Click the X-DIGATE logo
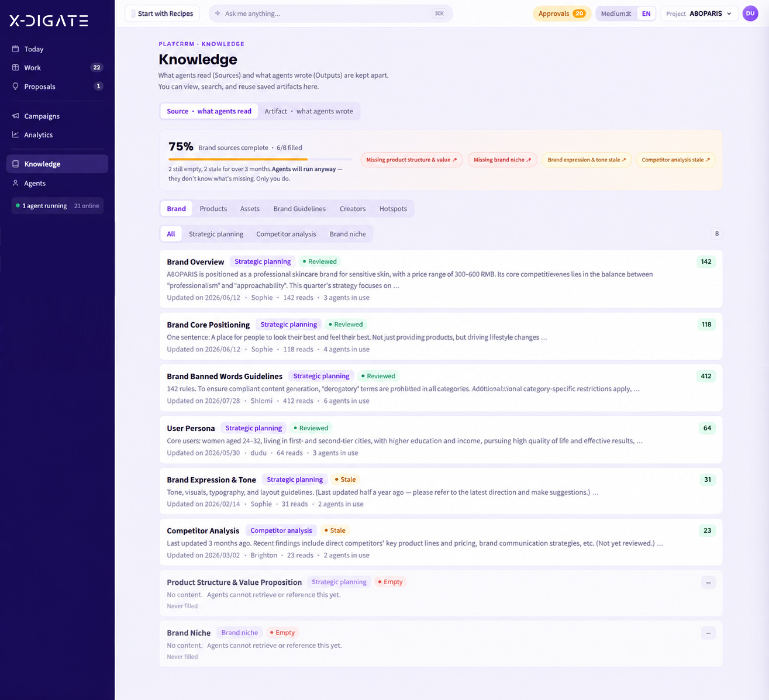Viewport: 769px width, 700px height. 49,21
